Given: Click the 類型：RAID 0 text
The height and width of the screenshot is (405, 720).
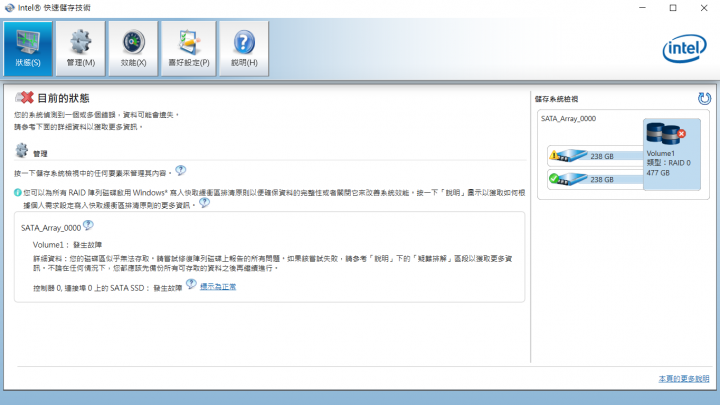Looking at the screenshot, I should [669, 163].
